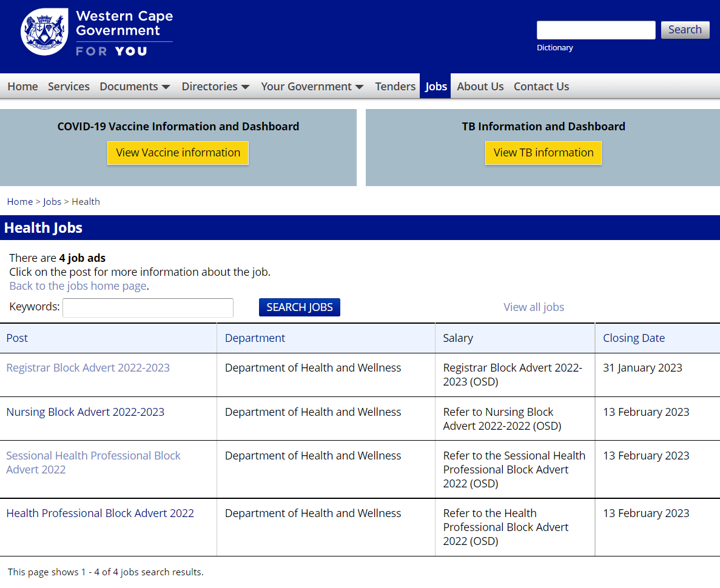Focus the Keywords input field
The height and width of the screenshot is (588, 720).
click(x=148, y=307)
